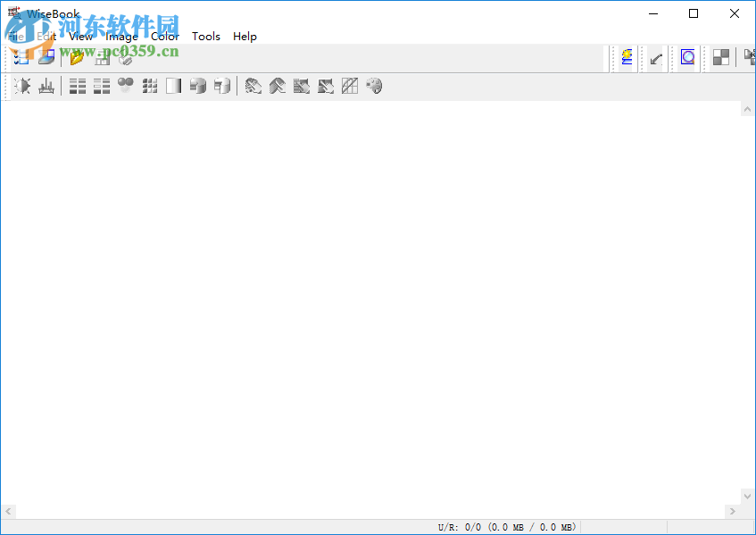Image resolution: width=756 pixels, height=535 pixels.
Task: Open the Help menu
Action: pyautogui.click(x=245, y=37)
